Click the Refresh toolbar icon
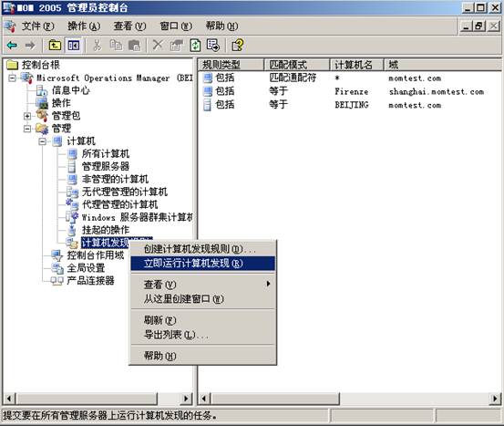 tap(195, 46)
